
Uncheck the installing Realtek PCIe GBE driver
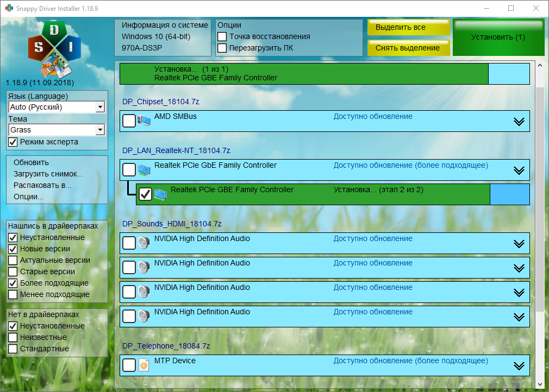tap(145, 194)
